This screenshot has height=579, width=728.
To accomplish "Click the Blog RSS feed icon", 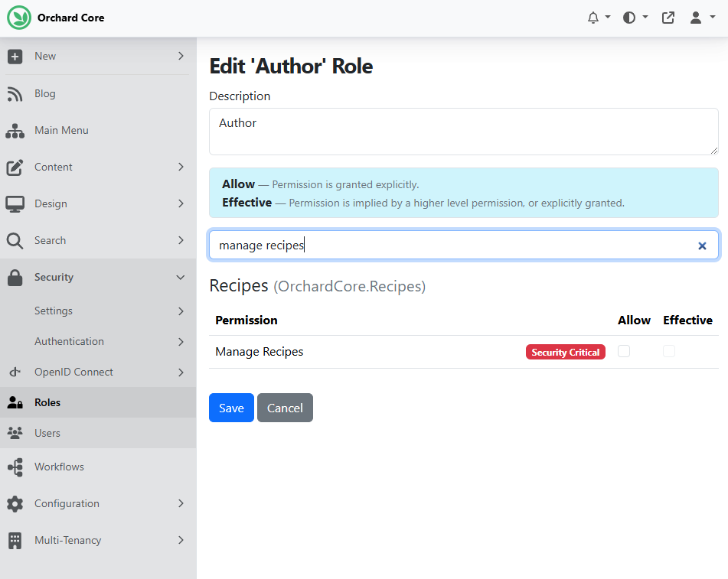I will (x=15, y=94).
